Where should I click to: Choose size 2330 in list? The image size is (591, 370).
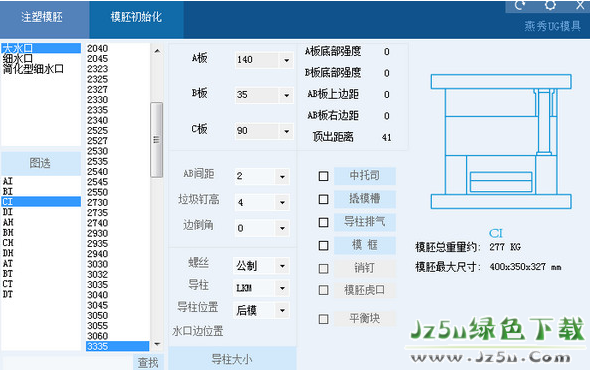[118, 100]
